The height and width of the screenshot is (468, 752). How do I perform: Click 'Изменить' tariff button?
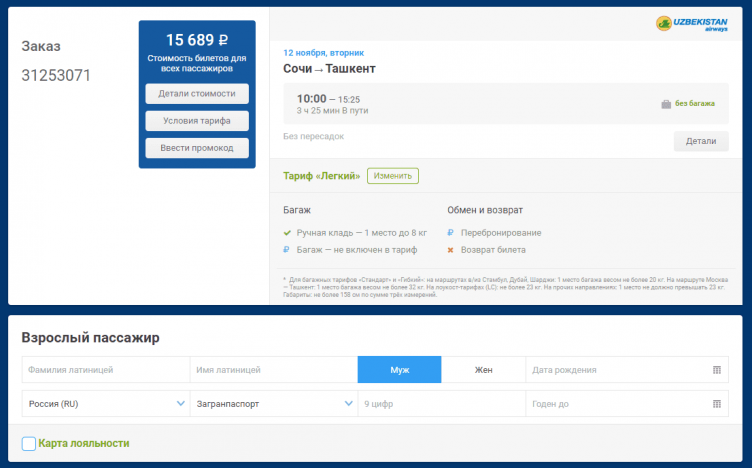tap(393, 176)
